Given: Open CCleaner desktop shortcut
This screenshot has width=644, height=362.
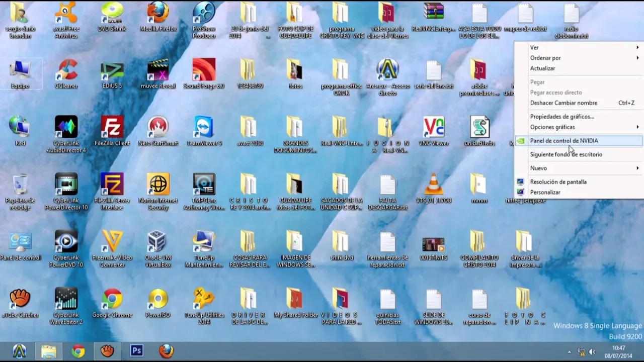Looking at the screenshot, I should (x=66, y=74).
